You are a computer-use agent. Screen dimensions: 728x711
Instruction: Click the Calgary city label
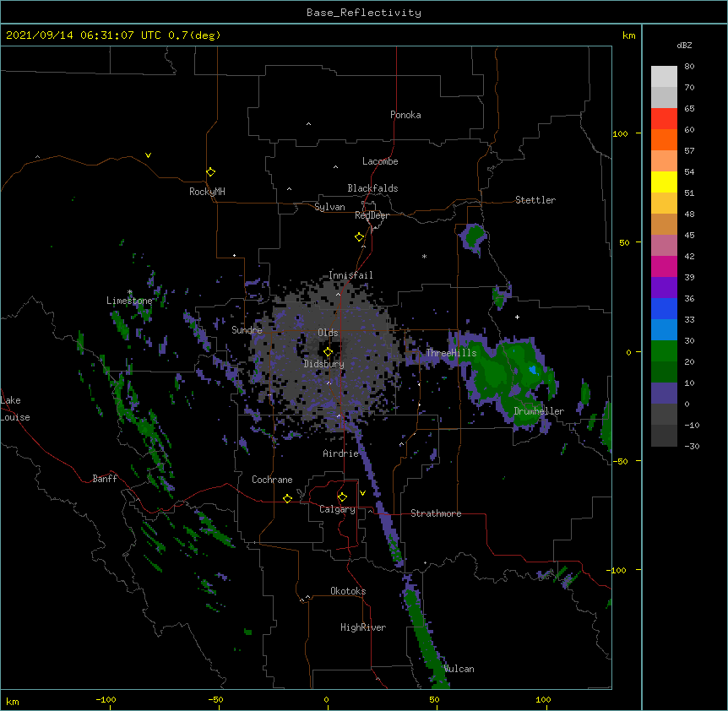point(337,509)
